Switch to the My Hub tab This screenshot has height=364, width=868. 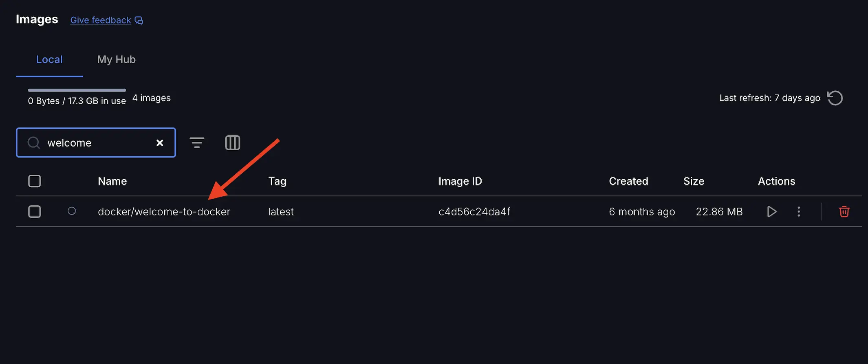pyautogui.click(x=116, y=59)
